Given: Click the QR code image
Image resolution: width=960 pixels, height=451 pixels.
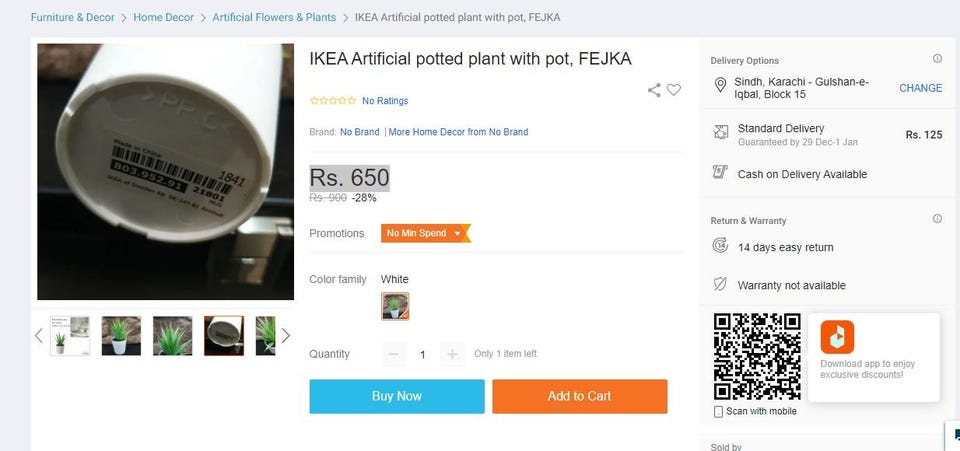Looking at the screenshot, I should pos(756,357).
